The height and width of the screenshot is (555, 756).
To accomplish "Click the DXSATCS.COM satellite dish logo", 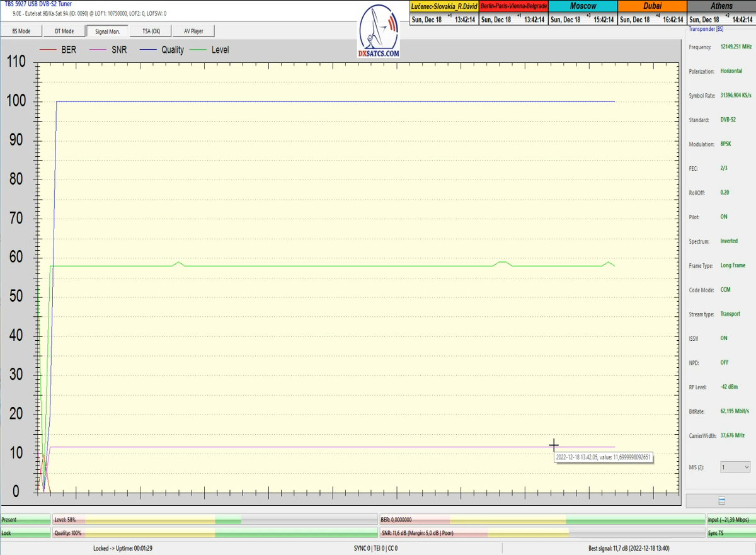I will [379, 33].
